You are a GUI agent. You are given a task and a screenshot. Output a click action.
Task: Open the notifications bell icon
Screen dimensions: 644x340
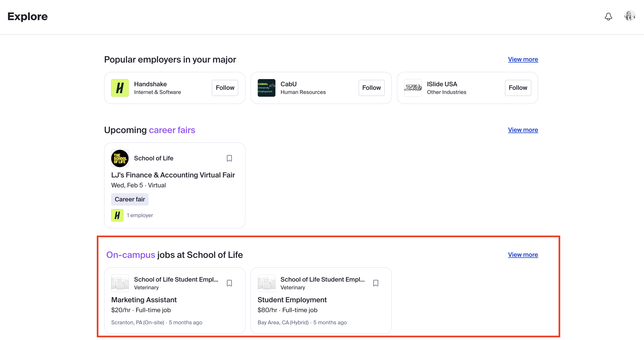click(x=608, y=17)
